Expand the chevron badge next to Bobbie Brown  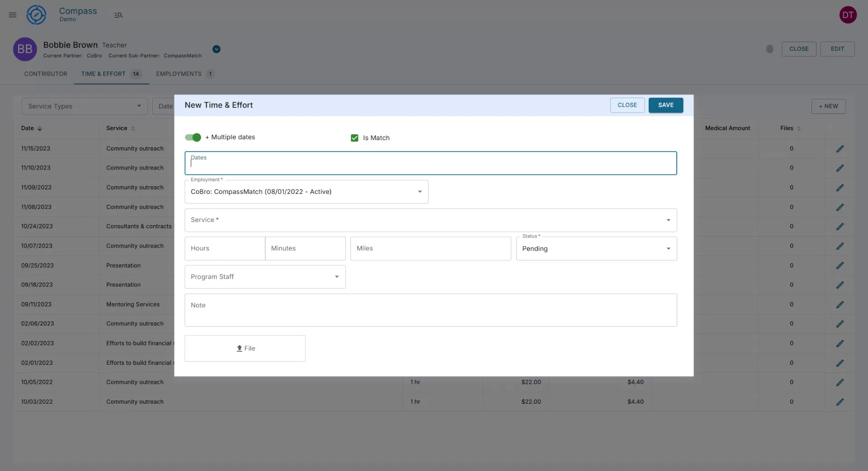[216, 49]
